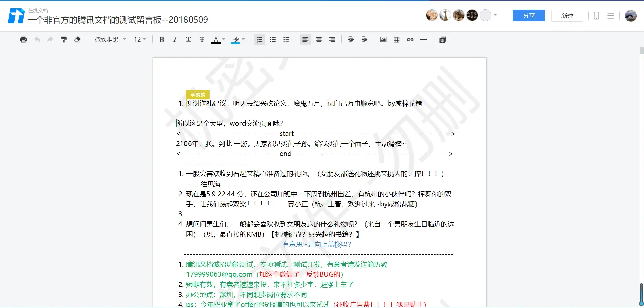
Task: Click the green line 办公地点: 深圳
Action: 247,295
